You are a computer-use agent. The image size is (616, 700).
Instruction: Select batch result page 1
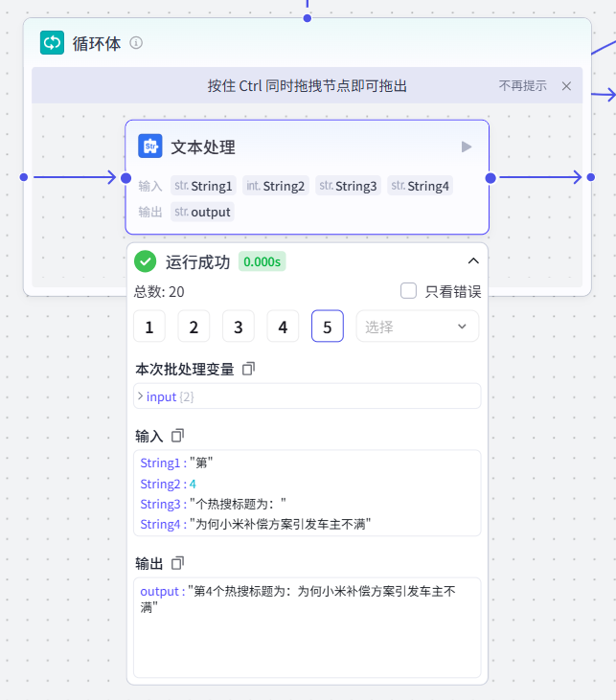[x=148, y=327]
